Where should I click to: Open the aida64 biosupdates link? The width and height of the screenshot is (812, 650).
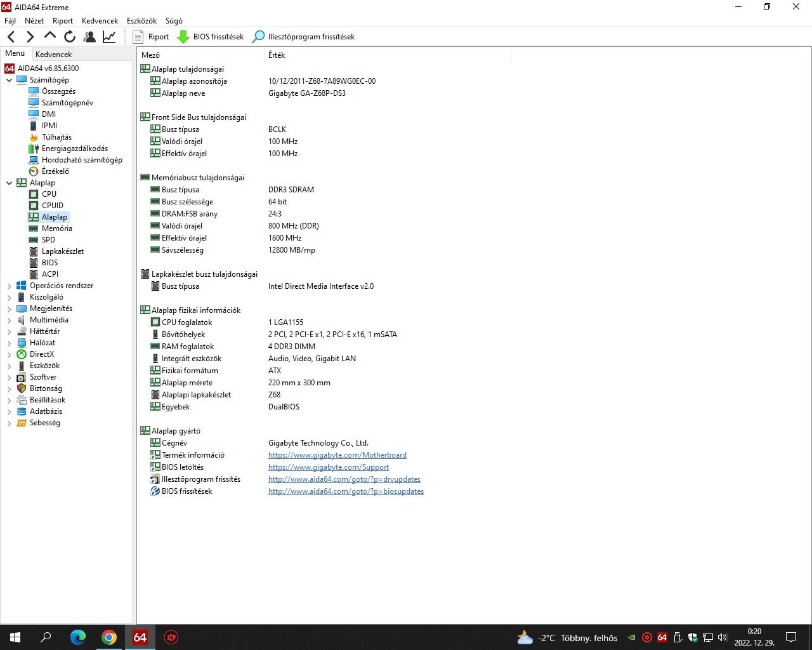tap(346, 491)
